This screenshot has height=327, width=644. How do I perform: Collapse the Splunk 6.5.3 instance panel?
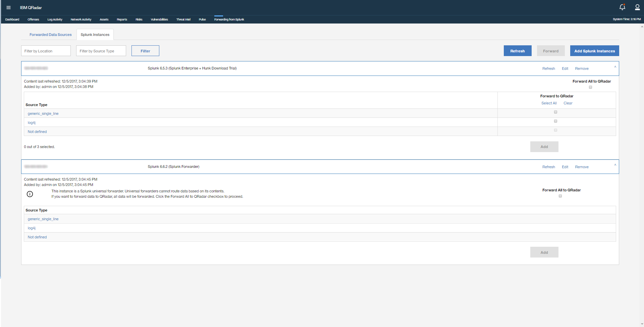[615, 67]
